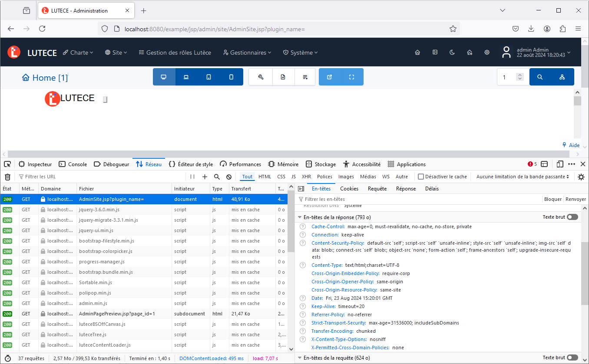Switch preview to mobile phone view

(231, 77)
